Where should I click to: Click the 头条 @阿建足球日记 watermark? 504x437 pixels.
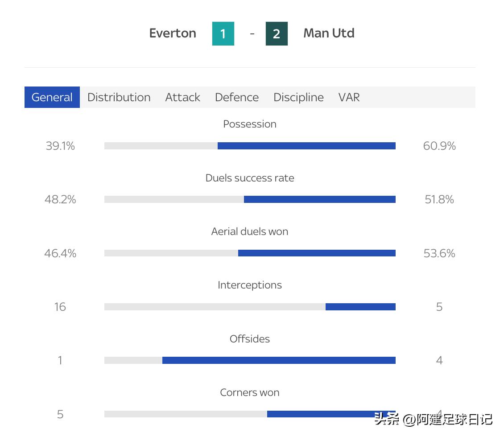433,419
